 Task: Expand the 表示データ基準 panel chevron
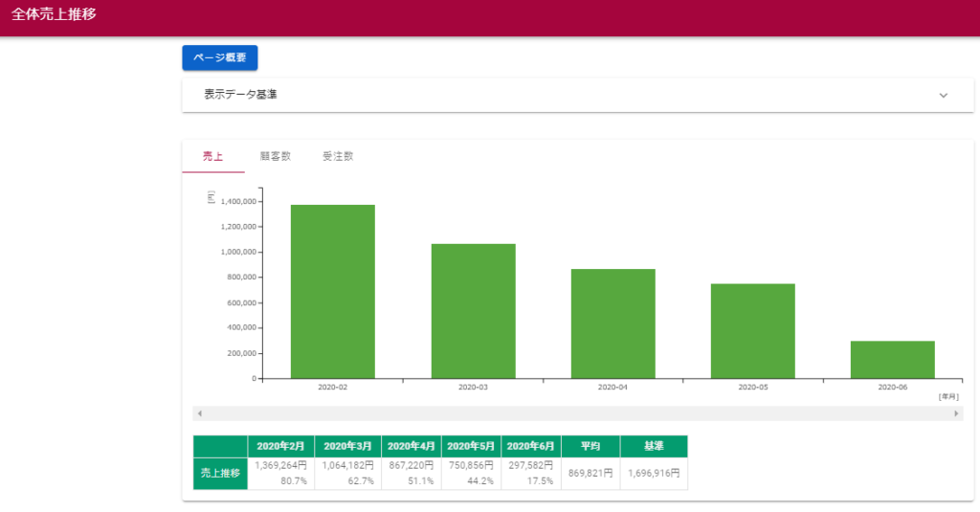point(943,96)
